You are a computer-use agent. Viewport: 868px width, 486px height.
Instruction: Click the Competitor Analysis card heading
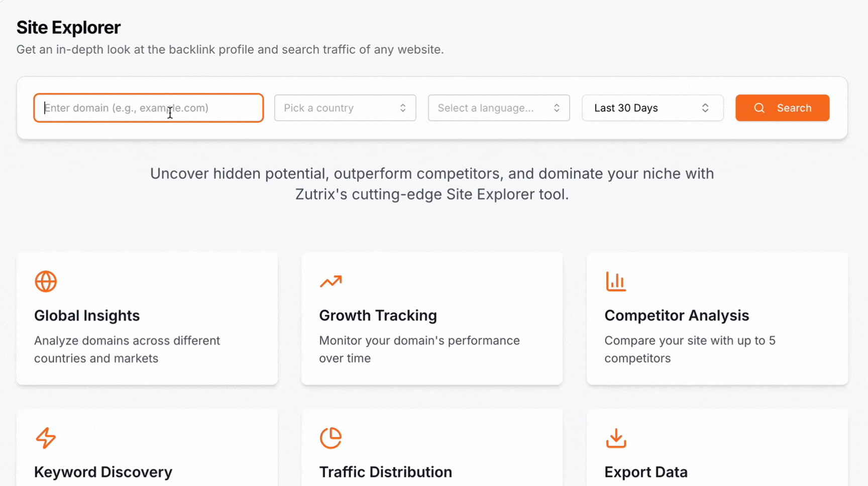coord(677,315)
